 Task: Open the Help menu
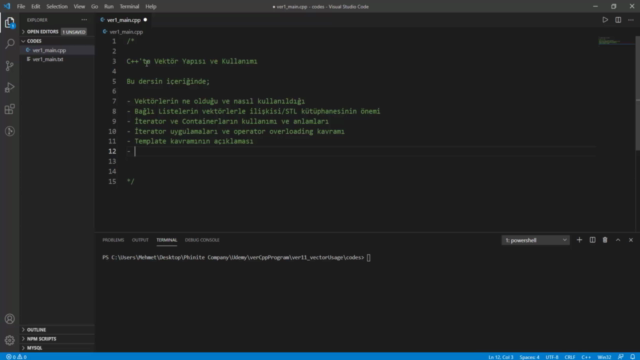coord(151,7)
